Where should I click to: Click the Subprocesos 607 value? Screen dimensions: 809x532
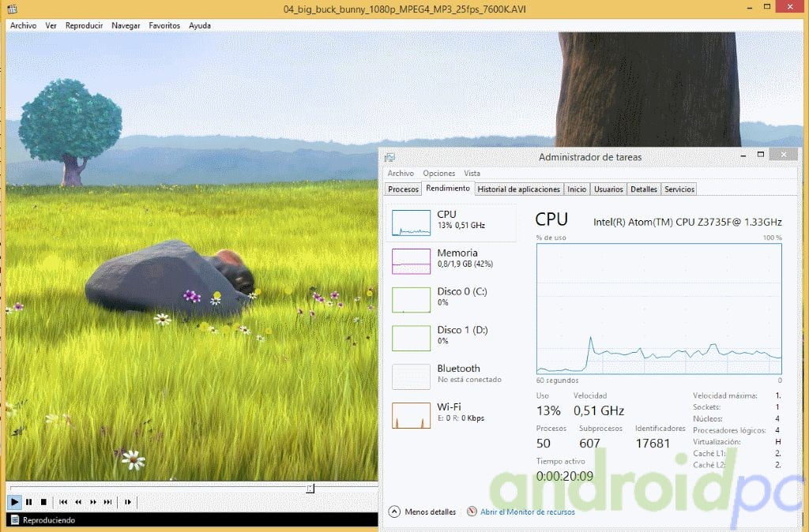(x=589, y=444)
